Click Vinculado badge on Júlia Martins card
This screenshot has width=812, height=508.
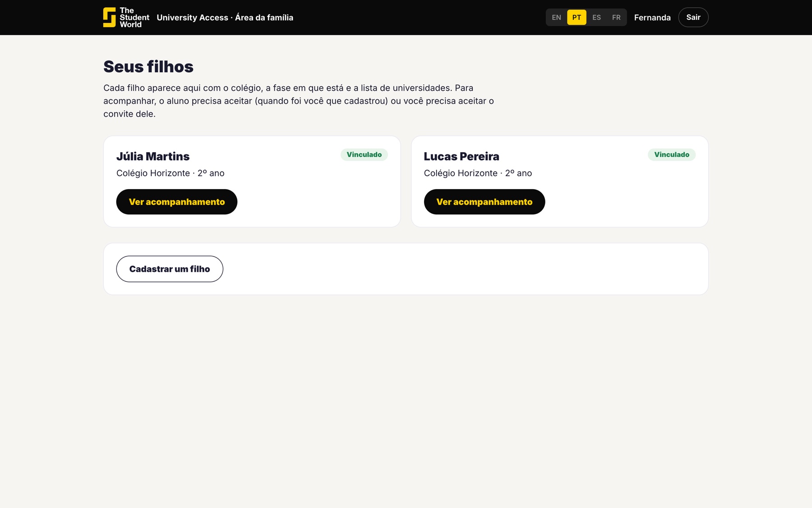(364, 155)
